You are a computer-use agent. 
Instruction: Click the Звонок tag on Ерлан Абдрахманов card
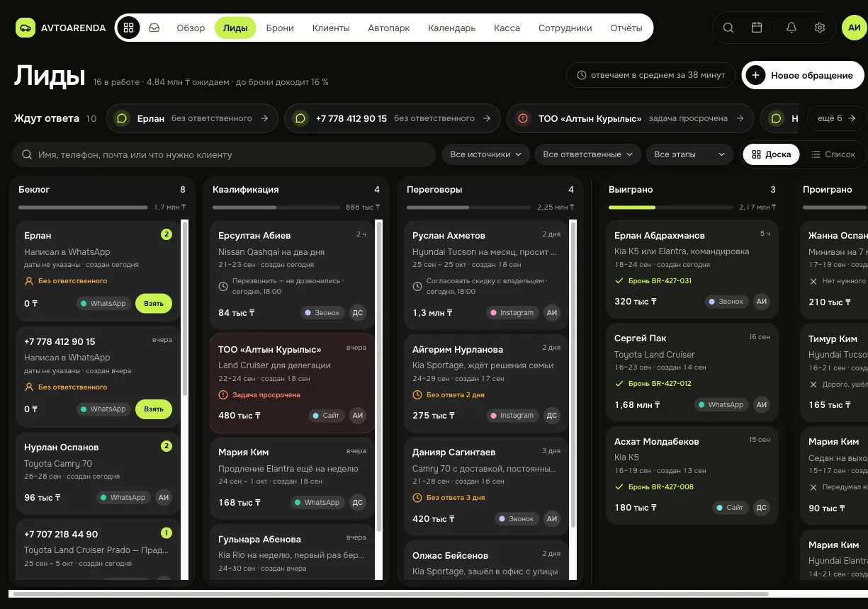coord(726,302)
